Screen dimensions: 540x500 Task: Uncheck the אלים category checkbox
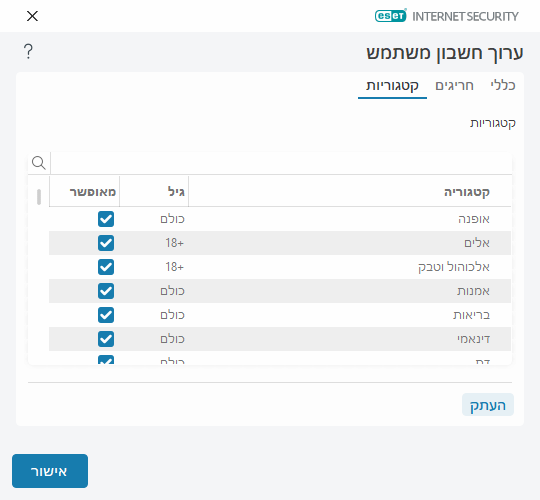click(x=106, y=243)
